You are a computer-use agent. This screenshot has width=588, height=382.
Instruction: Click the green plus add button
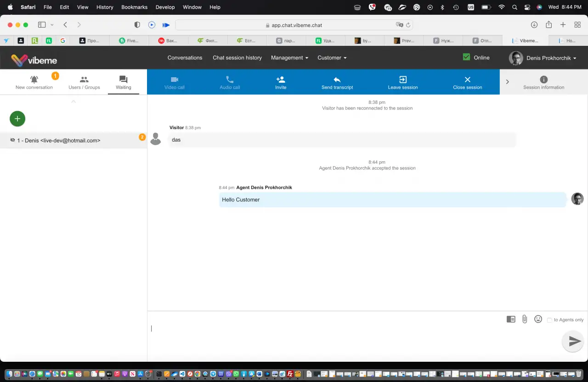[x=17, y=119]
